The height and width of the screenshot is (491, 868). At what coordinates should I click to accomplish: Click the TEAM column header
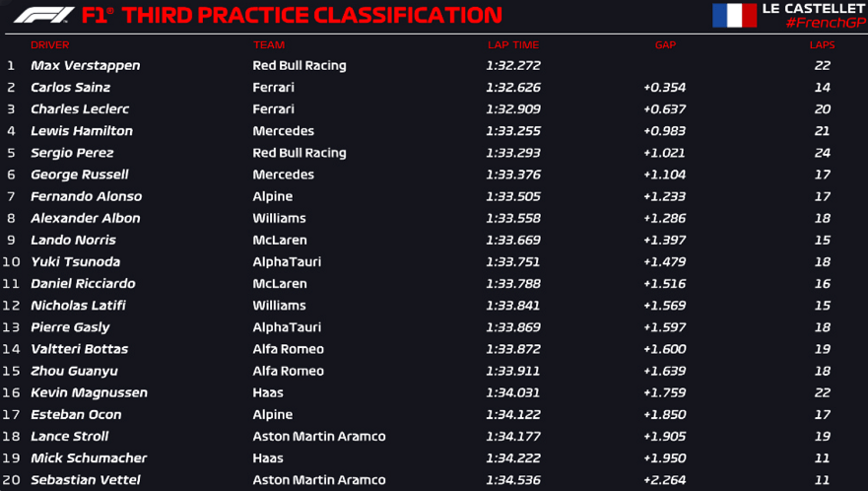click(x=269, y=45)
